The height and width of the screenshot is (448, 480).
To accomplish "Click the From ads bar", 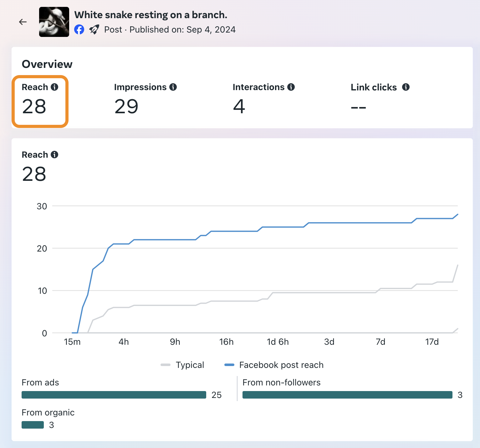I will [x=114, y=395].
